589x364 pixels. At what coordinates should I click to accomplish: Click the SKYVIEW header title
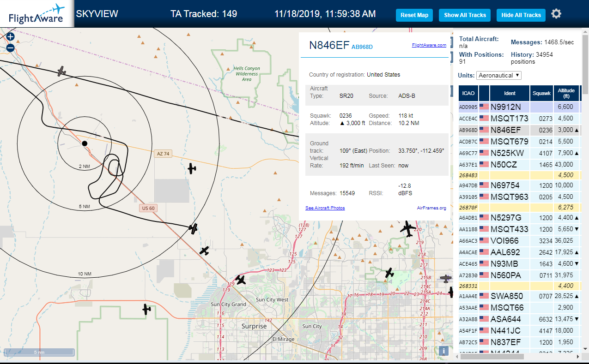(97, 14)
